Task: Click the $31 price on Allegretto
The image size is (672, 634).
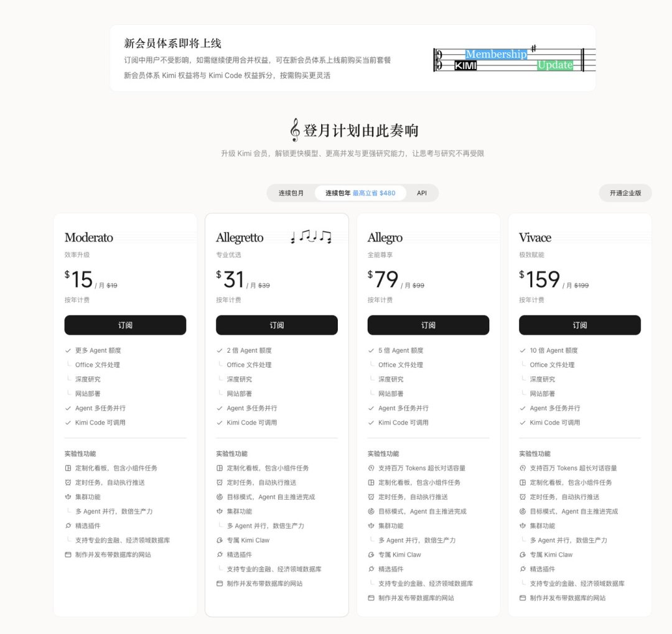Action: pyautogui.click(x=230, y=279)
